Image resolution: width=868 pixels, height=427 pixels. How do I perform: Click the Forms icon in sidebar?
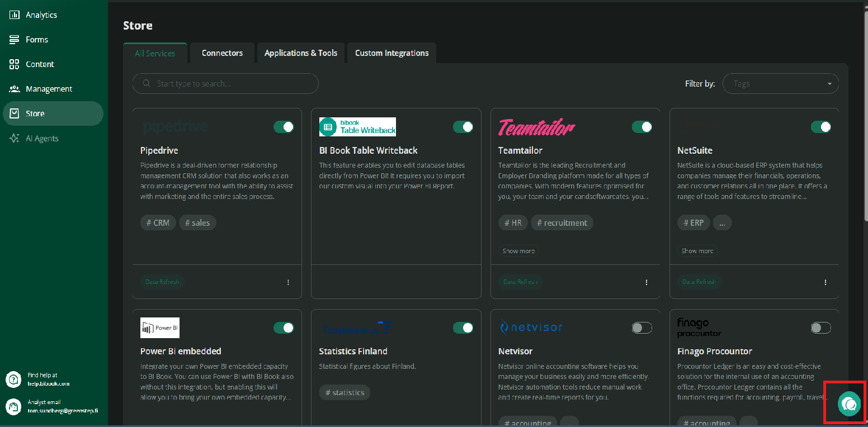click(15, 40)
